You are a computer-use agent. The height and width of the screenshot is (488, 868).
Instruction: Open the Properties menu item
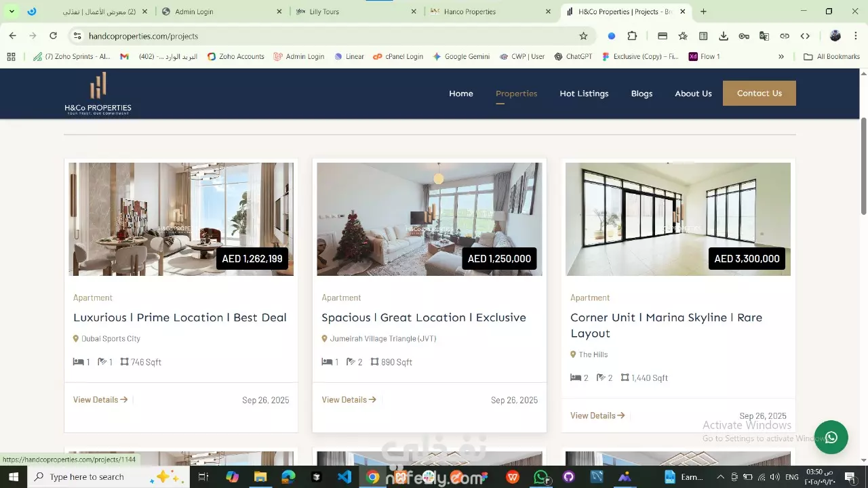(516, 94)
